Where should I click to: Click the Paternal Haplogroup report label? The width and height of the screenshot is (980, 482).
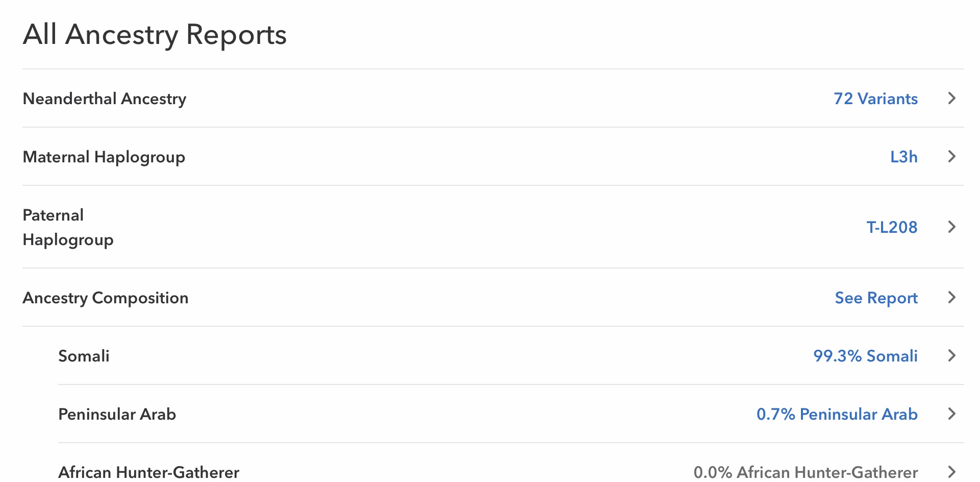coord(68,227)
